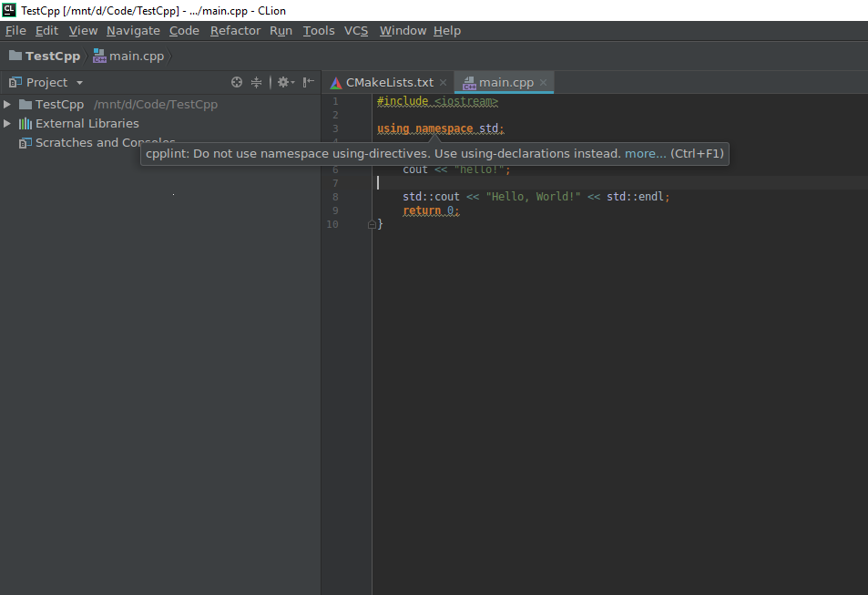Screen dimensions: 868x595
Task: Open the View menu
Action: pyautogui.click(x=83, y=30)
